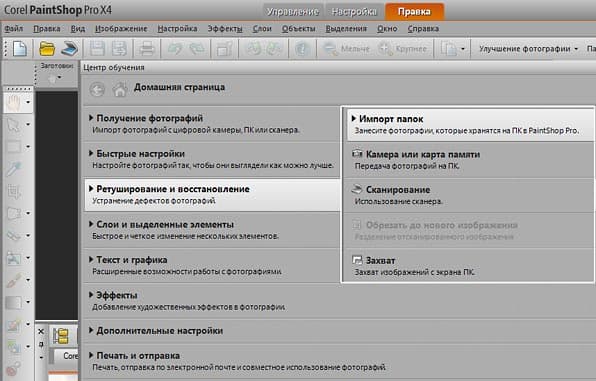596x381 pixels.
Task: Click the Print icon in toolbar
Action: click(146, 49)
